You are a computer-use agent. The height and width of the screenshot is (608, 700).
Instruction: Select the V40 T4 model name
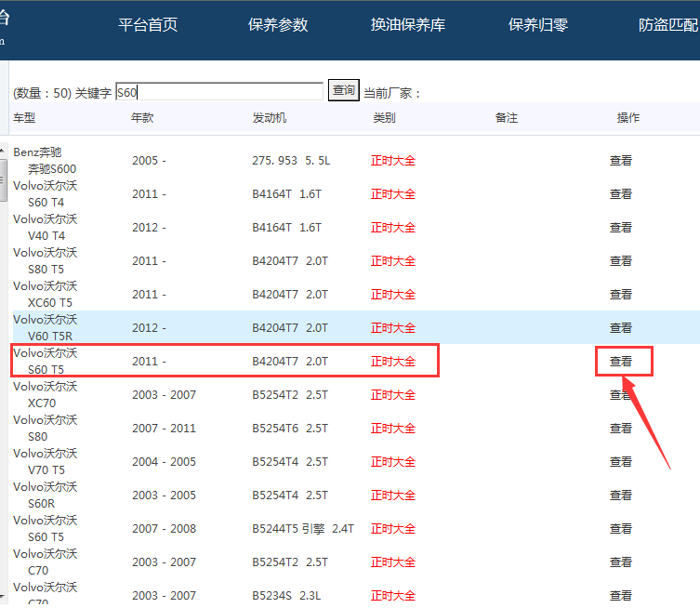[46, 236]
